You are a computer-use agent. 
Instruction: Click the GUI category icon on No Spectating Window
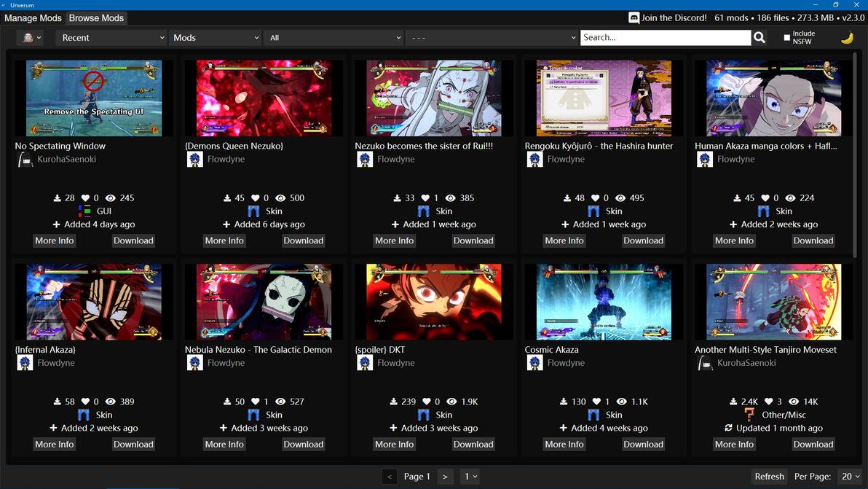(x=84, y=211)
